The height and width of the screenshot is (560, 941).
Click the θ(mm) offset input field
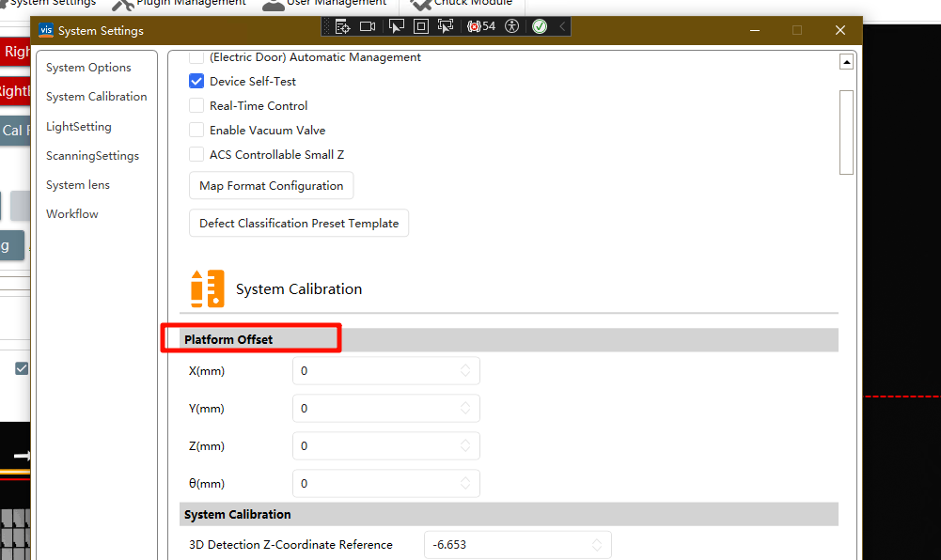click(385, 483)
